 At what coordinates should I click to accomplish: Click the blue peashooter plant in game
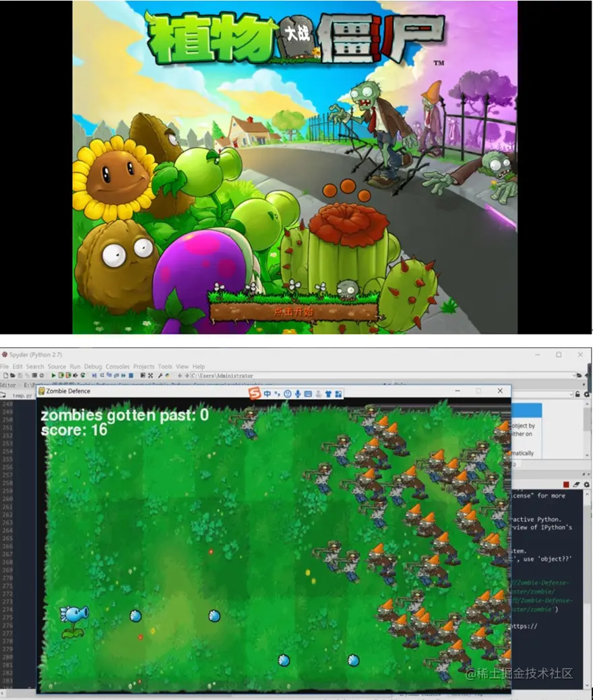click(x=74, y=620)
